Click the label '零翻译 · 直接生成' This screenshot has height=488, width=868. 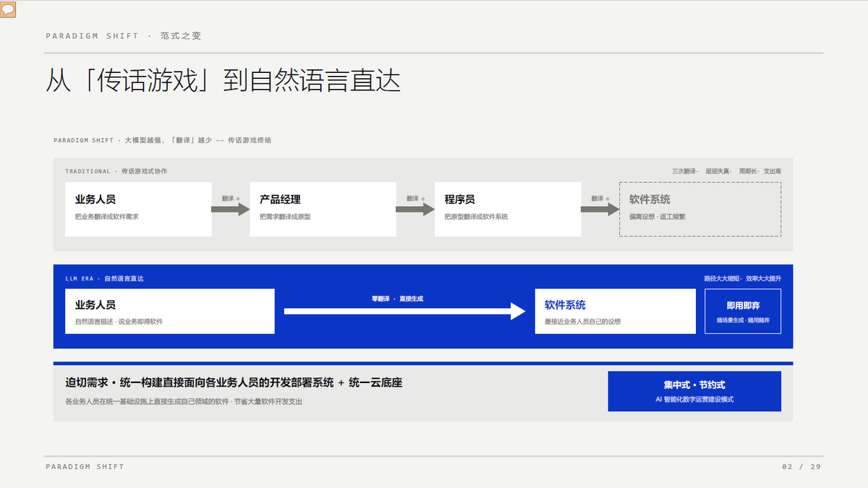(x=397, y=299)
